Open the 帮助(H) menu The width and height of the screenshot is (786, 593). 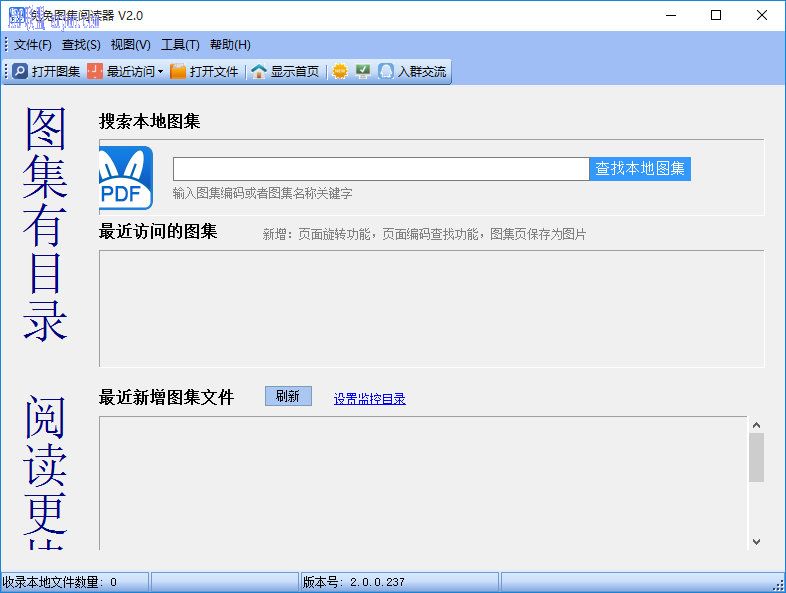230,45
